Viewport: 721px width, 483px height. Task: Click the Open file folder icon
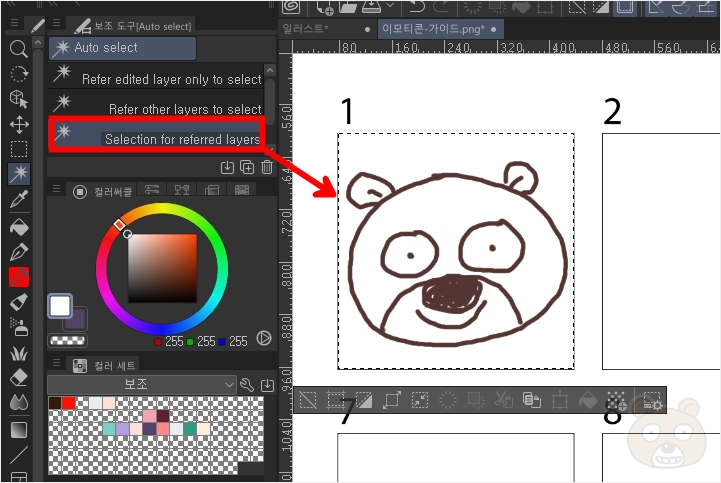click(348, 7)
